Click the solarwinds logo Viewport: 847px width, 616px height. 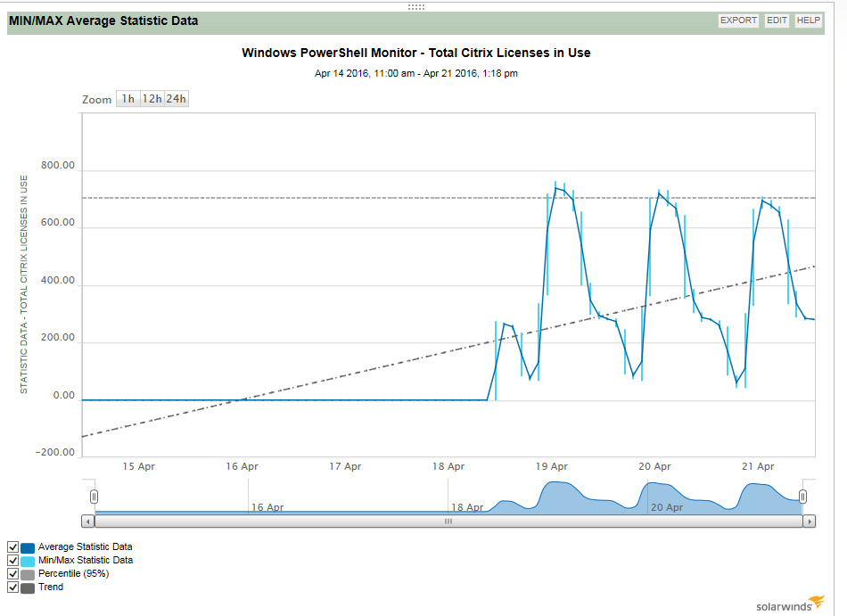tap(790, 604)
